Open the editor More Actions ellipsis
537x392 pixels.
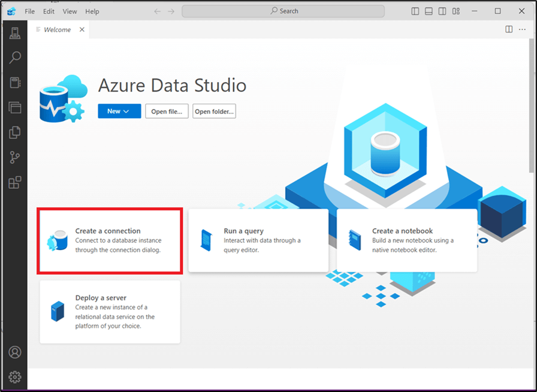(522, 29)
